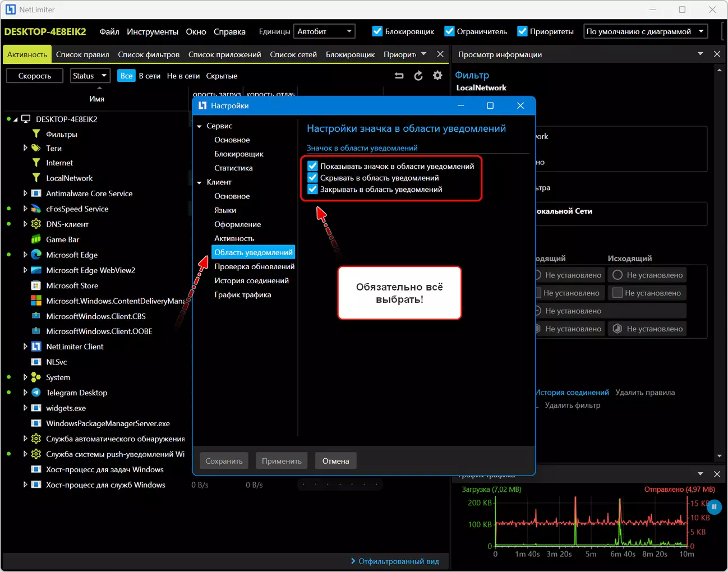Image resolution: width=728 pixels, height=572 pixels.
Task: Click the System process icon
Action: point(36,377)
